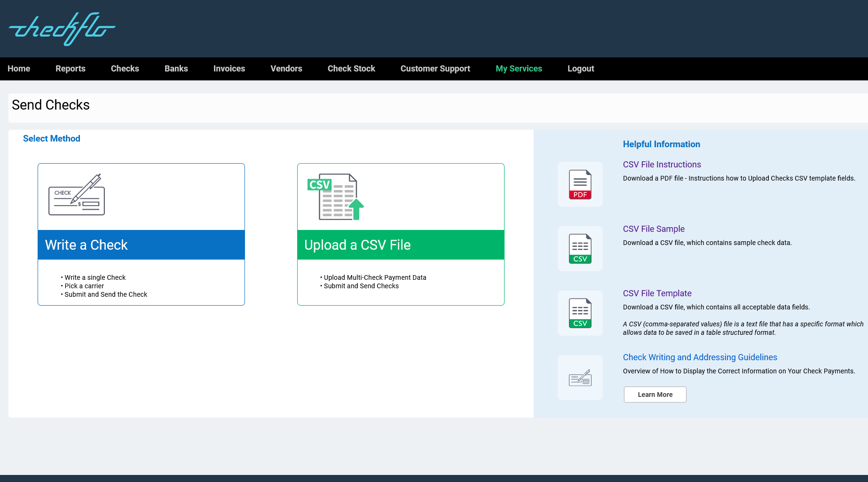868x482 pixels.
Task: Open the Vendors menu
Action: point(286,69)
